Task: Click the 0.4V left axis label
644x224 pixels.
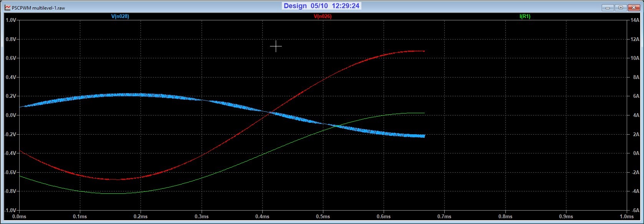Action: point(11,77)
